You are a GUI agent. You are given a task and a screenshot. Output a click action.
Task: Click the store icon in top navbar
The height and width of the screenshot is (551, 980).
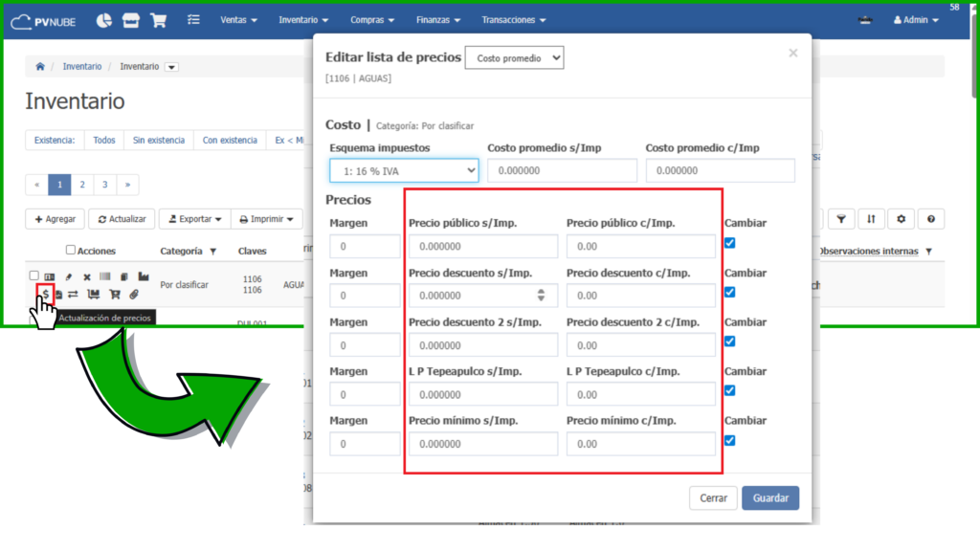[x=131, y=20]
